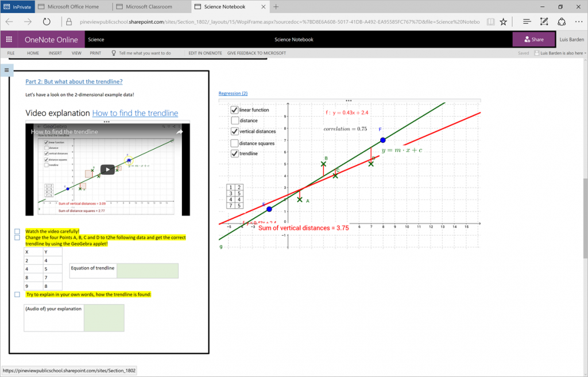Click the green Audio explanation answer cell

(x=104, y=318)
